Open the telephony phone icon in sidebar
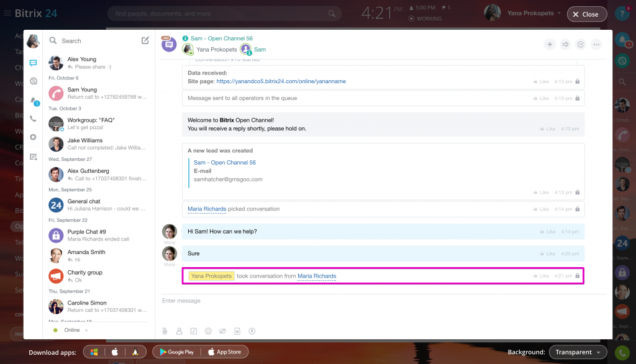The height and width of the screenshot is (364, 636). [x=34, y=119]
